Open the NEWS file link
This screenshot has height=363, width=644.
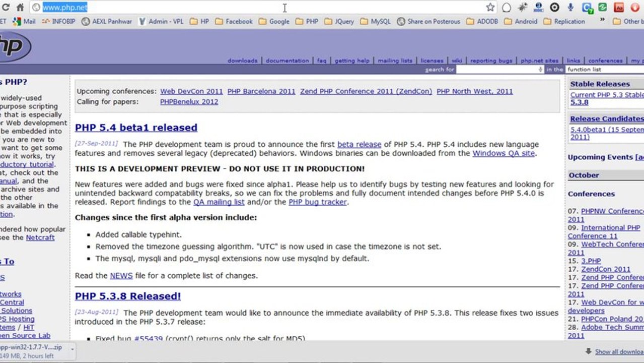(121, 275)
